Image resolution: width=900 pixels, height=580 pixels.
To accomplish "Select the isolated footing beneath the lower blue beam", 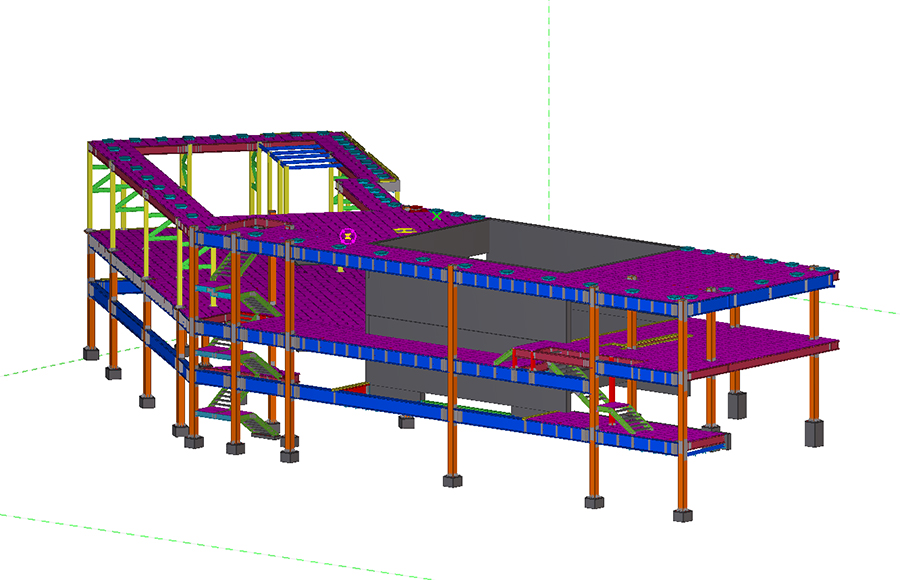I will 406,421.
